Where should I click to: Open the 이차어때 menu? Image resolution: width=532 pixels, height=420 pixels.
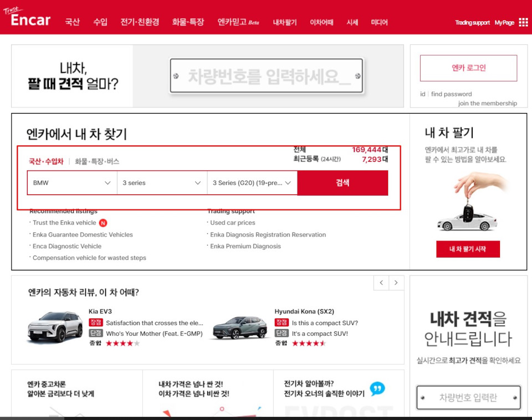[x=321, y=22]
